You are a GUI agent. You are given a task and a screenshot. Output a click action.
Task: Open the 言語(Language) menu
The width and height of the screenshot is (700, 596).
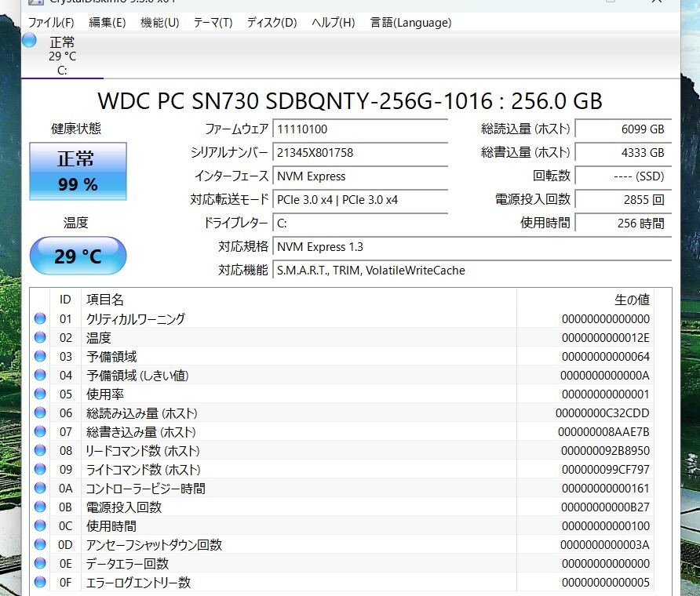click(410, 22)
